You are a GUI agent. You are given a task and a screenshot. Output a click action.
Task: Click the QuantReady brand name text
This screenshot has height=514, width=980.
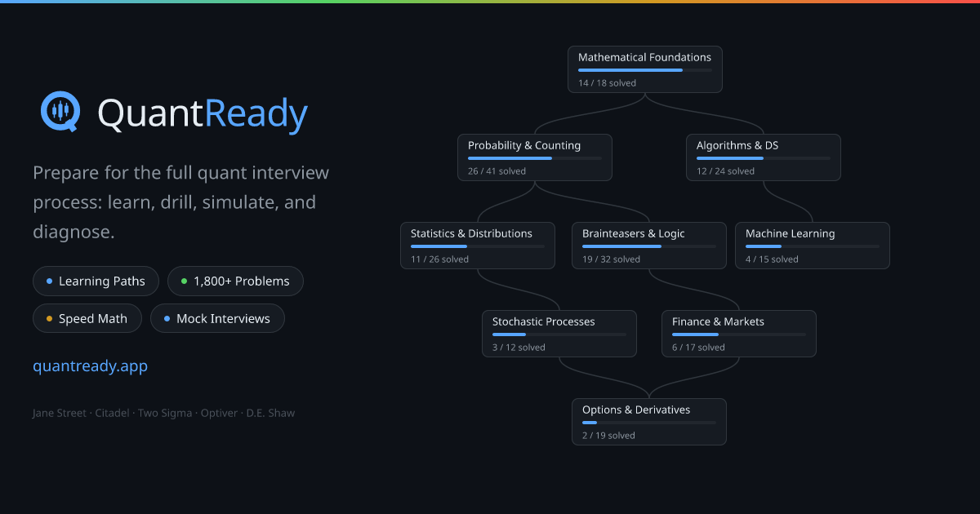203,114
